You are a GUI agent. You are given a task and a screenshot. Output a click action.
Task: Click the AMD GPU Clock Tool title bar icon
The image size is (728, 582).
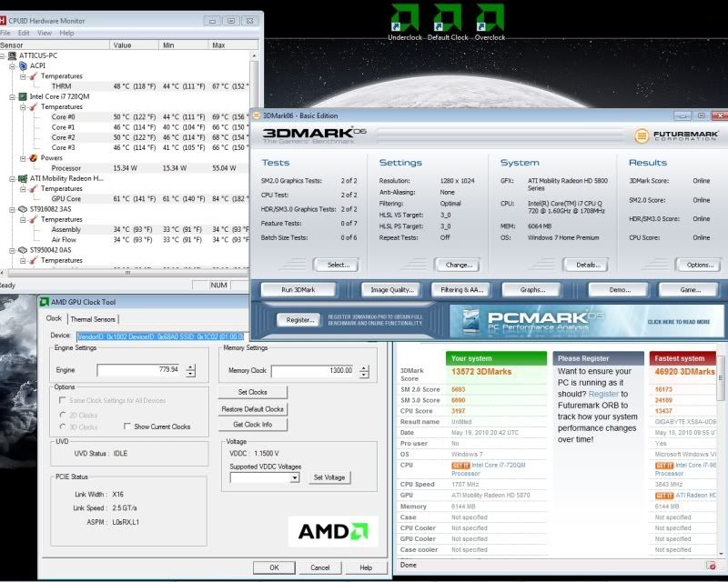(45, 302)
